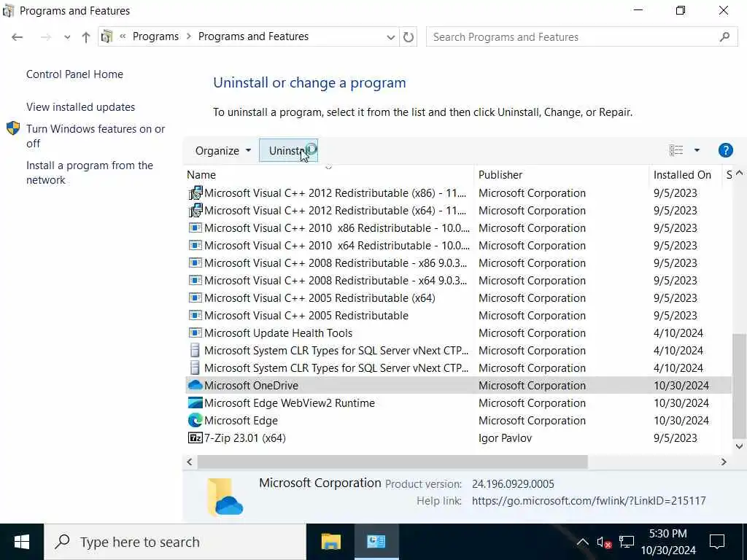Click the vertical scrollbar down arrow
The image size is (747, 560).
point(739,446)
